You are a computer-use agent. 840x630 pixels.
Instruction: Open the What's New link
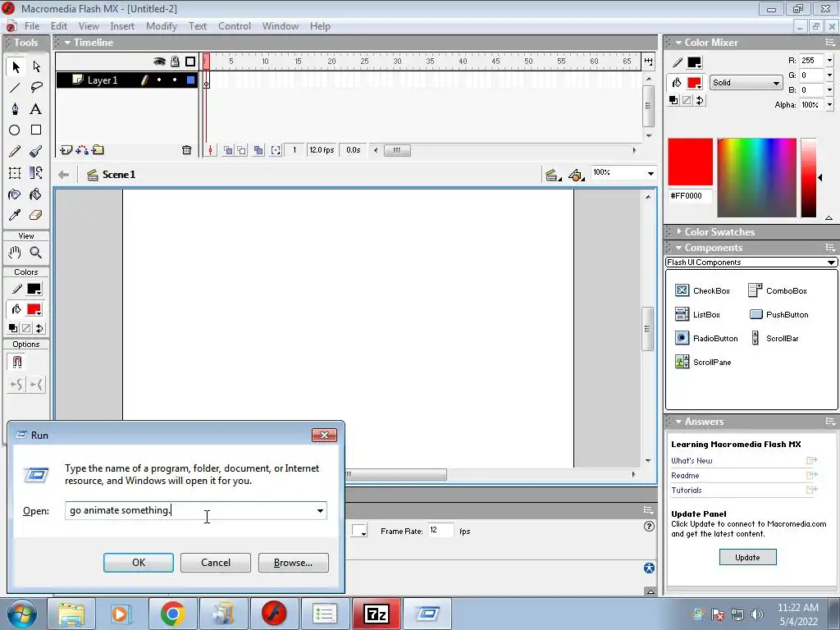(692, 461)
